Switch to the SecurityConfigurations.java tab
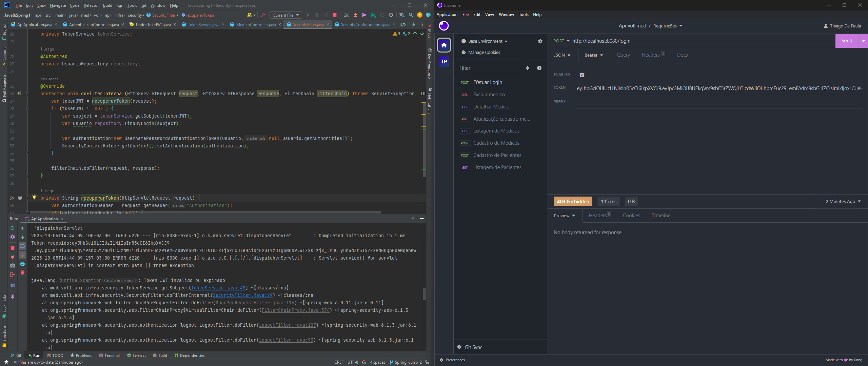 click(x=365, y=24)
